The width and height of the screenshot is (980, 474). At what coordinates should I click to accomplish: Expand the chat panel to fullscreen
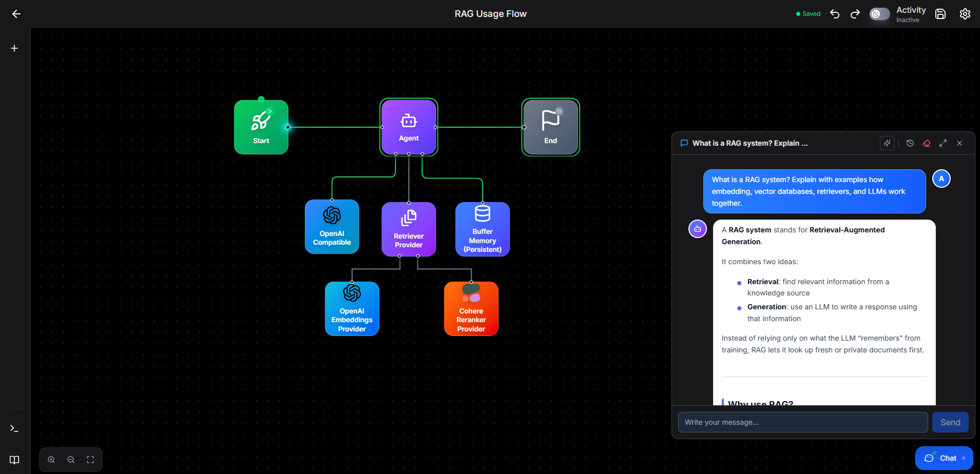point(943,143)
